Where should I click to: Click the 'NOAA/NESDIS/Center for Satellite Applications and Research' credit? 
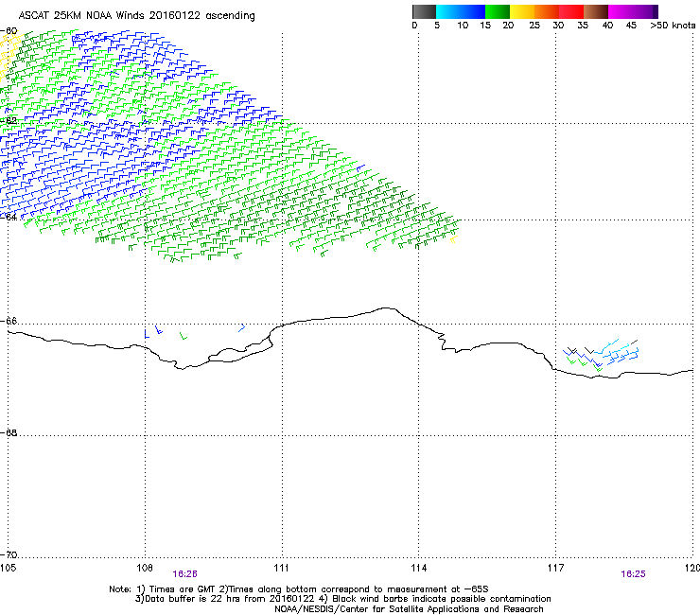point(409,609)
